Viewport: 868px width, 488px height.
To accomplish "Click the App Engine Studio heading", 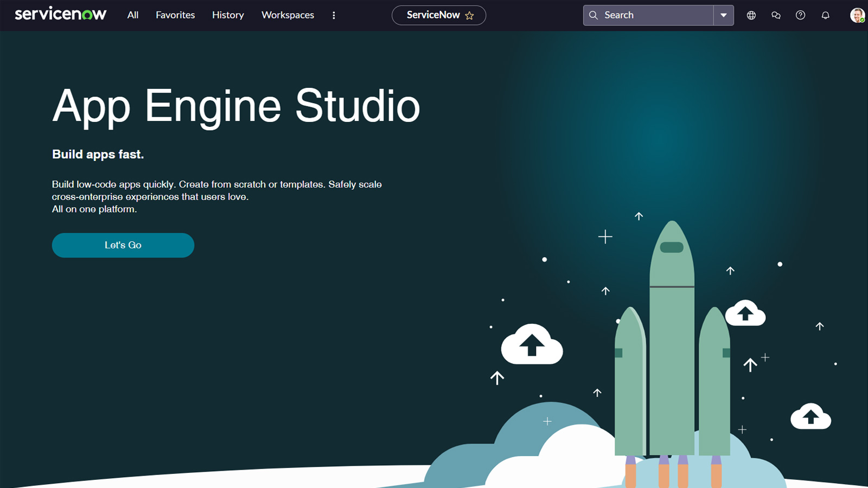I will (x=236, y=107).
